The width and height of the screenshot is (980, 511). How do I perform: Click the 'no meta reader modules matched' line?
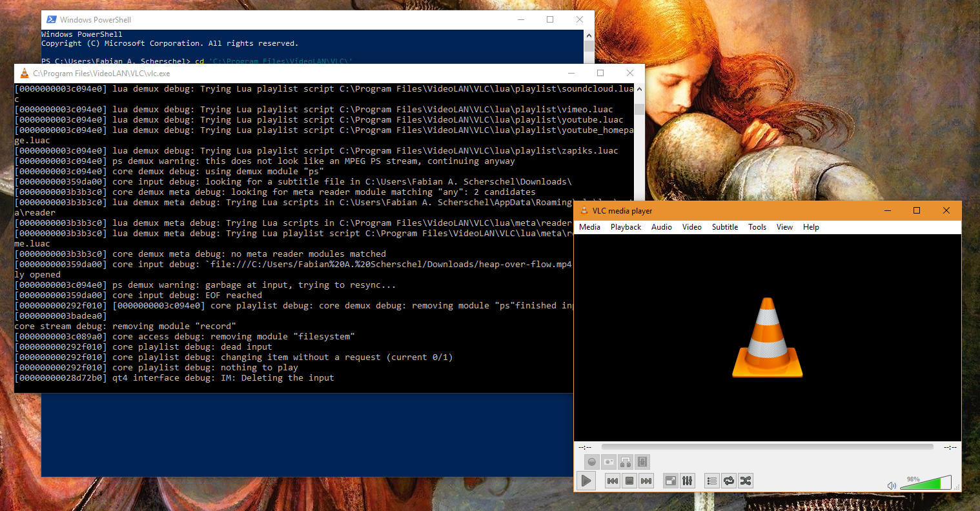(x=200, y=254)
